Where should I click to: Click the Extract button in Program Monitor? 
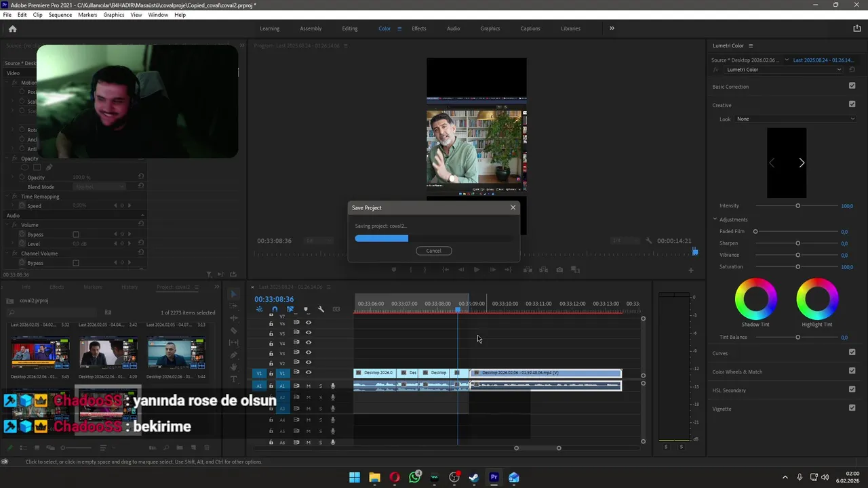pos(543,270)
